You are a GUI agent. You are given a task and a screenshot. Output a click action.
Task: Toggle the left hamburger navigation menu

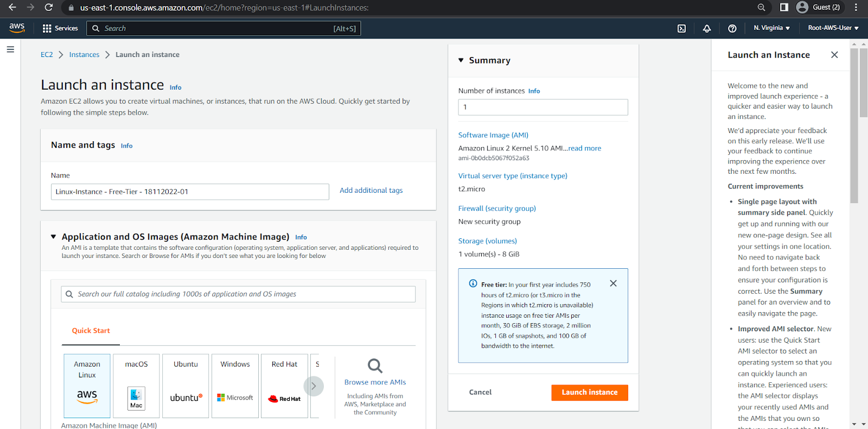tap(10, 49)
